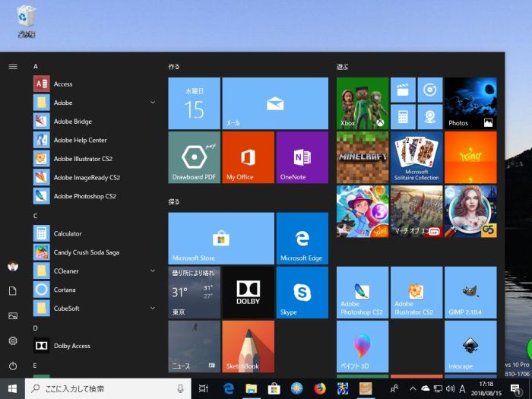532x399 pixels.
Task: Open the Sketchbook tile
Action: (248, 346)
